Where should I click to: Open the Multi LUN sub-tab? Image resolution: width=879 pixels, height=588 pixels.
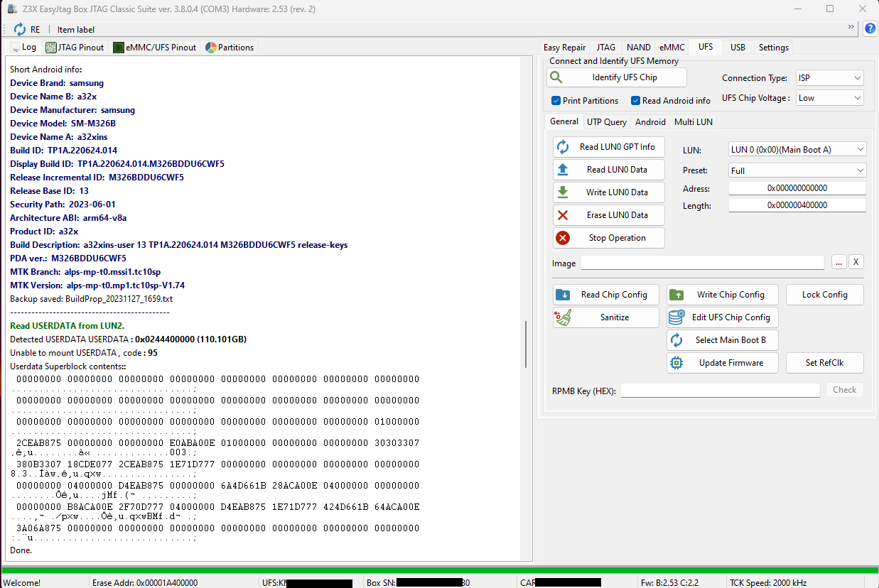693,122
